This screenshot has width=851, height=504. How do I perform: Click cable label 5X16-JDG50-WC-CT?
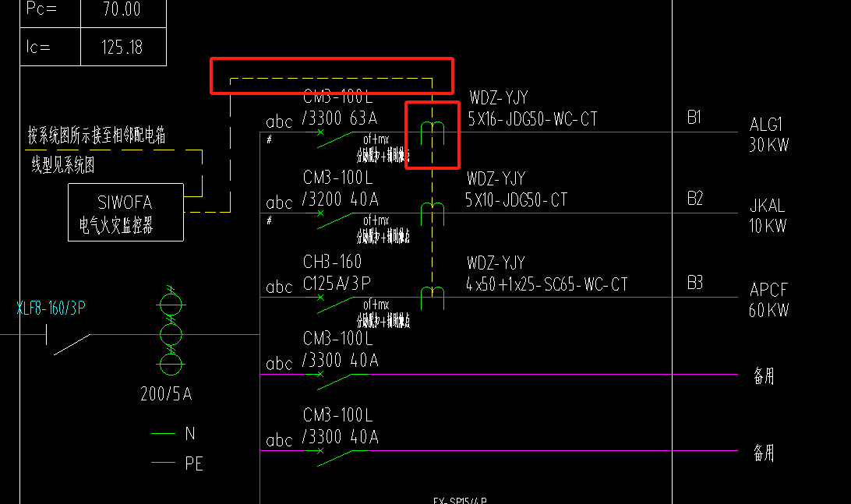532,119
